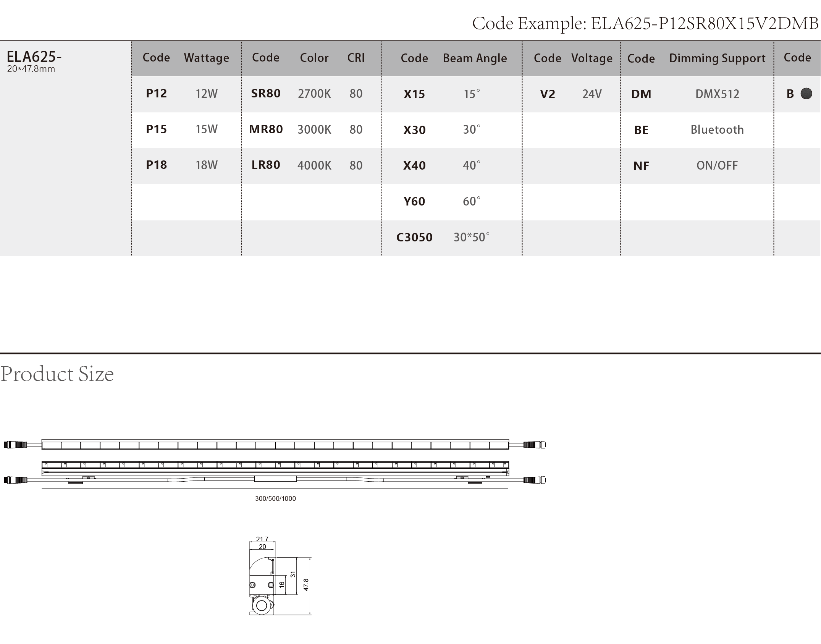Click the 300/500/1000 length dimension

coord(275,498)
